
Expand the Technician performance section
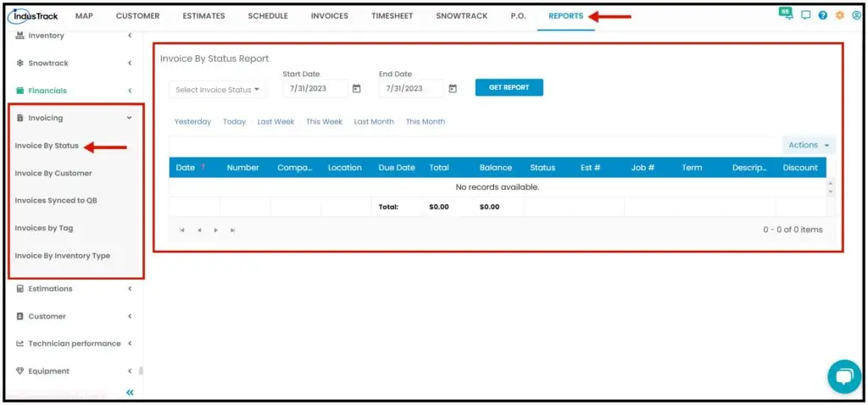click(x=73, y=344)
